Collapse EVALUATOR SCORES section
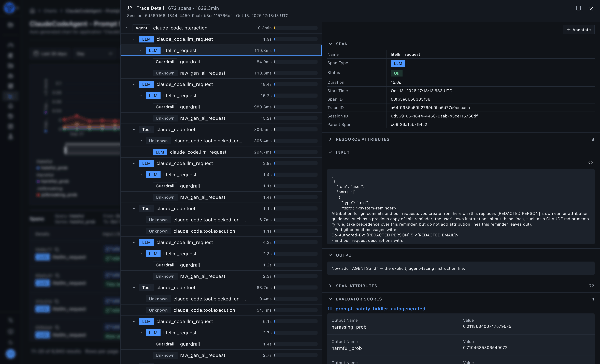 pos(330,299)
